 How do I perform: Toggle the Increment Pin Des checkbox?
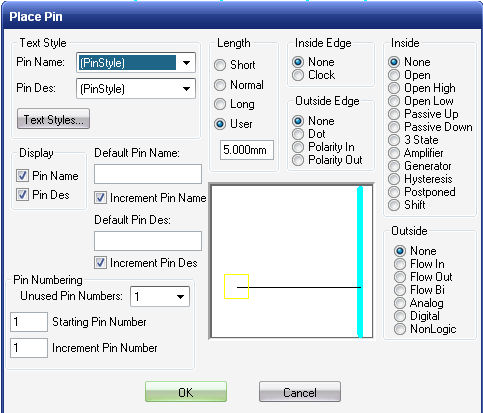100,263
